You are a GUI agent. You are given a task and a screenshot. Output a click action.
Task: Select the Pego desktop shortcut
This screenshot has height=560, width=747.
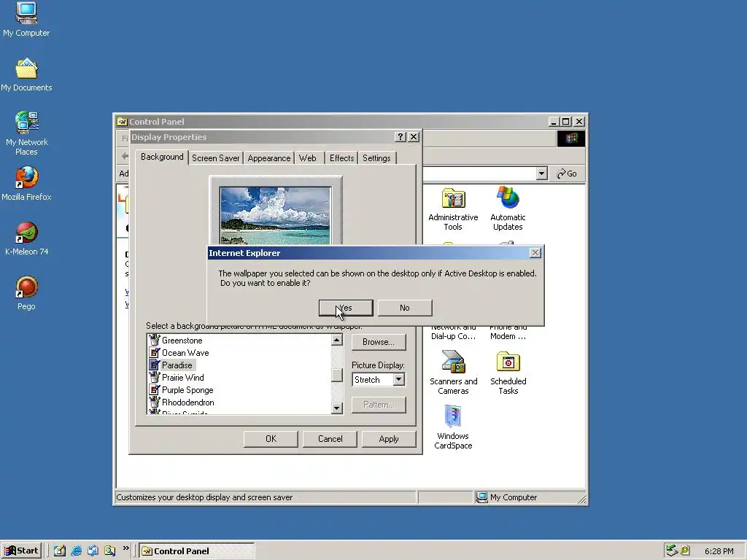click(26, 293)
